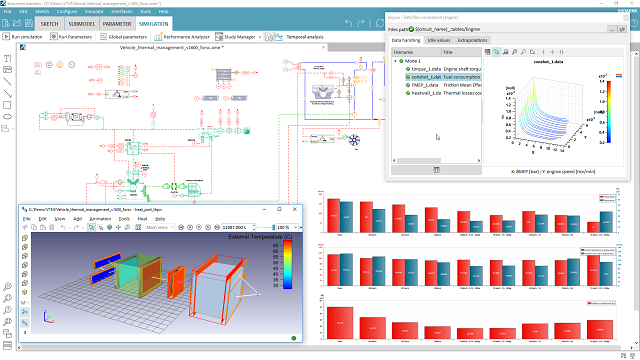Click the Global parameters button
The width and height of the screenshot is (640, 360).
[x=123, y=37]
